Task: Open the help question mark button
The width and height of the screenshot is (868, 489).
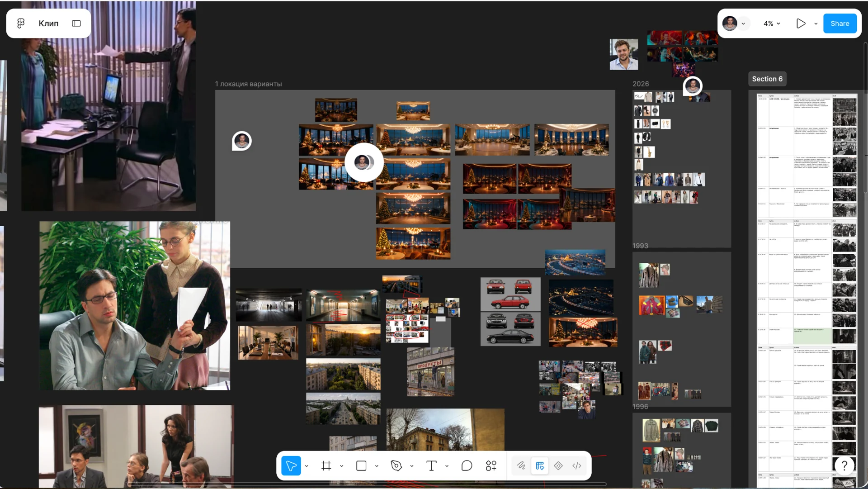Action: point(844,465)
